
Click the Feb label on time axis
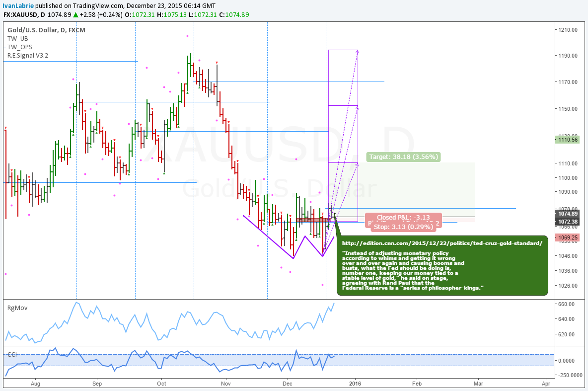[417, 384]
